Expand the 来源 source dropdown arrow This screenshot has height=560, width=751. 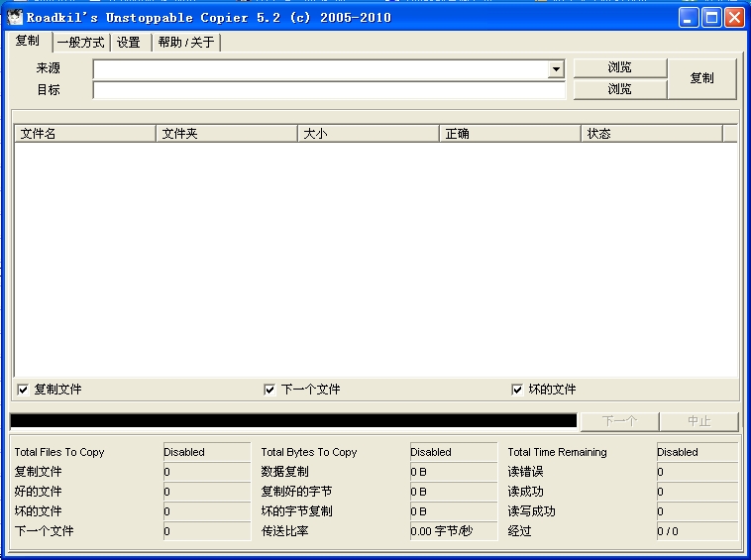tap(556, 69)
